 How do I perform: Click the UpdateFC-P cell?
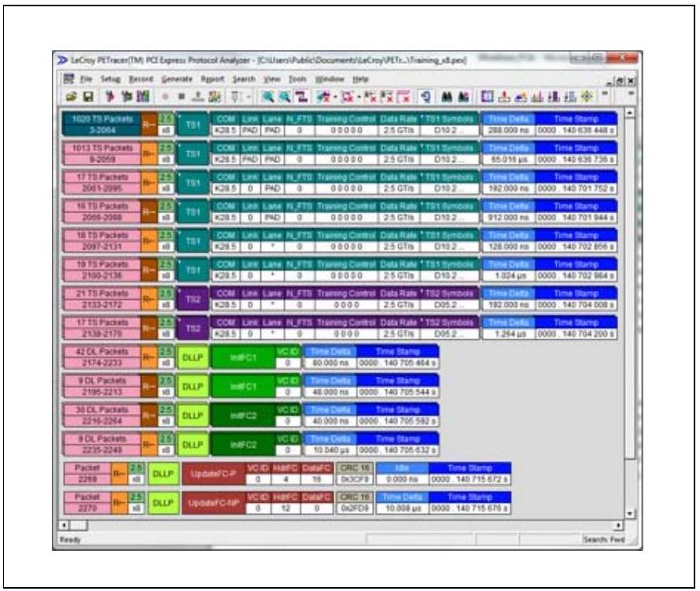pyautogui.click(x=214, y=473)
